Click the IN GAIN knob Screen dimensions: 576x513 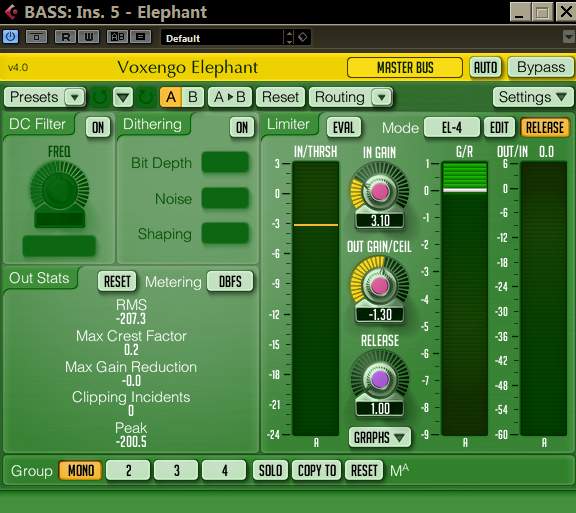(380, 191)
